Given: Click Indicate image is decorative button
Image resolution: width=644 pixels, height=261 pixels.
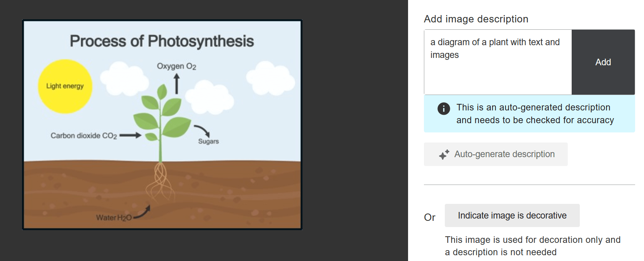Looking at the screenshot, I should pos(512,215).
